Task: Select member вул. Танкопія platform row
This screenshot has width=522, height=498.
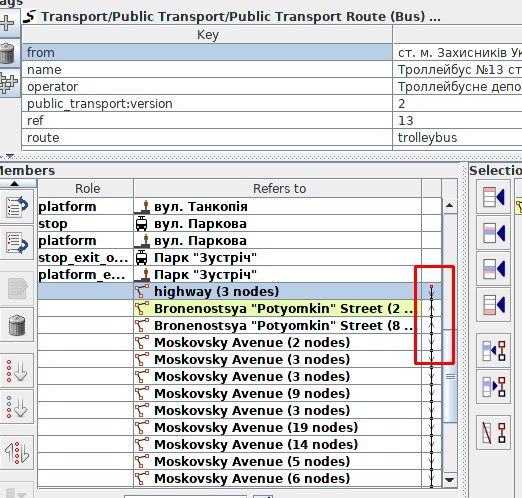Action: coord(240,206)
